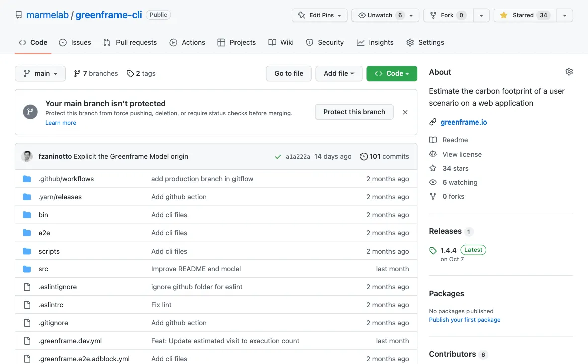
Task: Open Publish your first package link
Action: (x=464, y=320)
